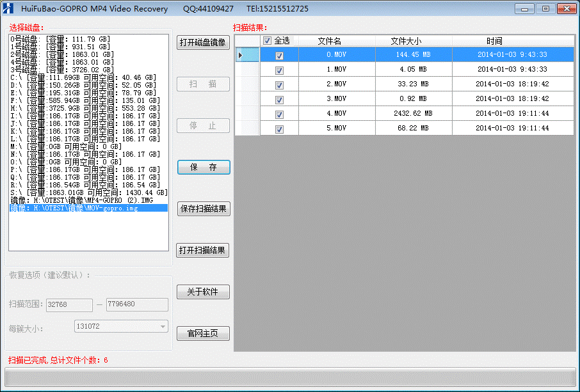Open the 关于软件 about dialog
Screen dimensions: 580x392
click(x=203, y=292)
